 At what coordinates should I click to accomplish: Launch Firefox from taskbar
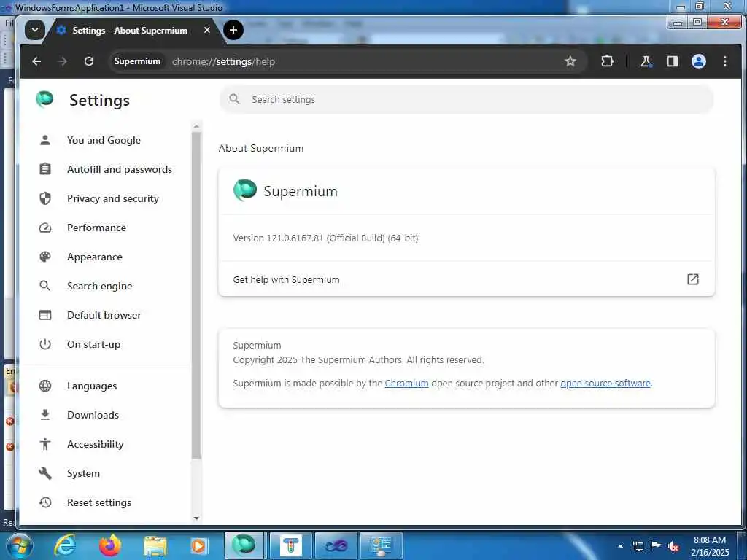[x=110, y=545]
